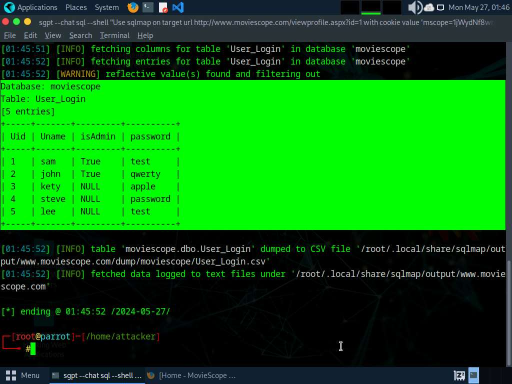Screen dimensions: 512x384
Task: Click the keyboard tray icon at bottom right
Action: coord(459,376)
